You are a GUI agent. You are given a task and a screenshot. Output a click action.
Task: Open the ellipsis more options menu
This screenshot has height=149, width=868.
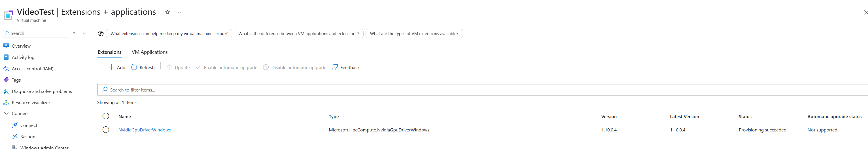point(179,12)
